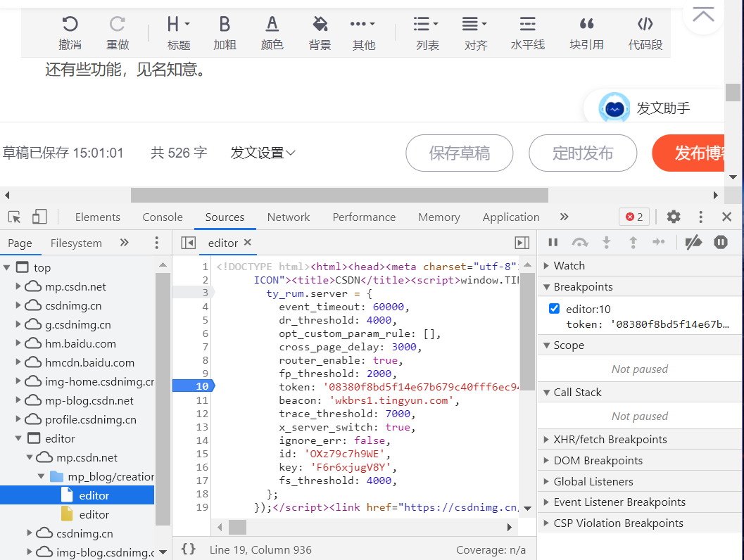Collapse the top frame tree node
744x560 pixels.
click(x=7, y=268)
